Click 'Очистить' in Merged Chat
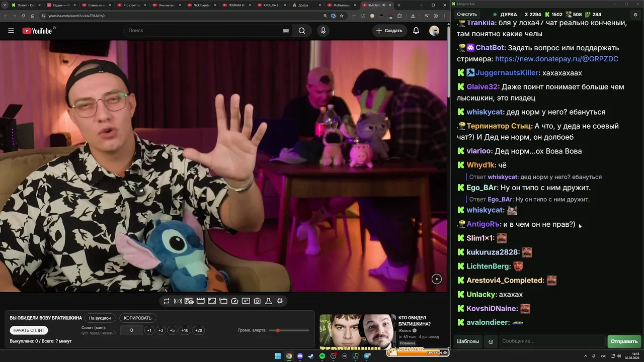Viewport: 644px width, 362px height. pos(467,15)
